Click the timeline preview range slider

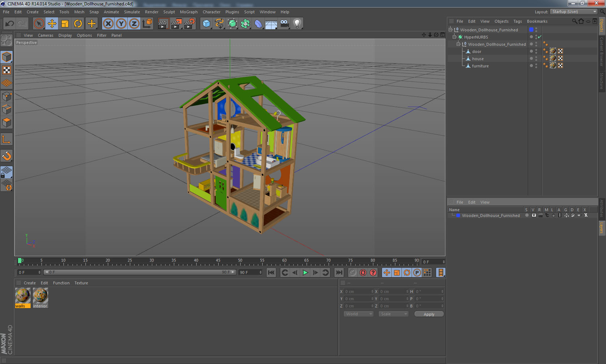139,272
